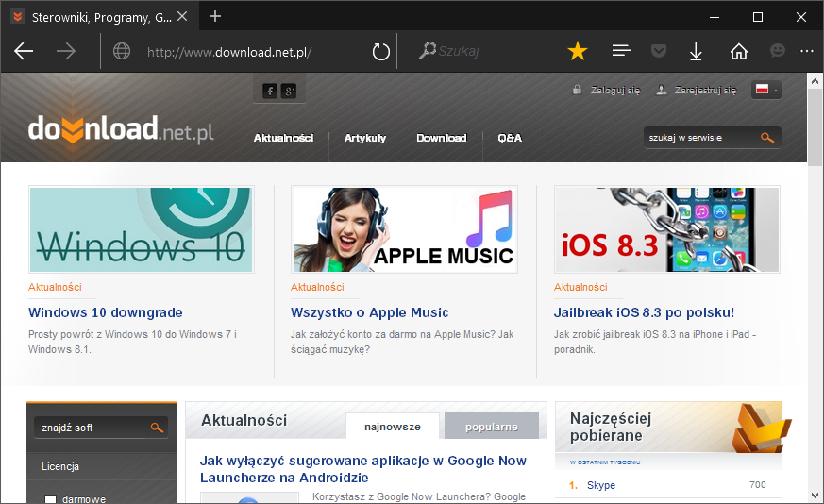Click Aktualności label under Apple Music image
Viewport: 824px width, 504px height.
pyautogui.click(x=317, y=287)
